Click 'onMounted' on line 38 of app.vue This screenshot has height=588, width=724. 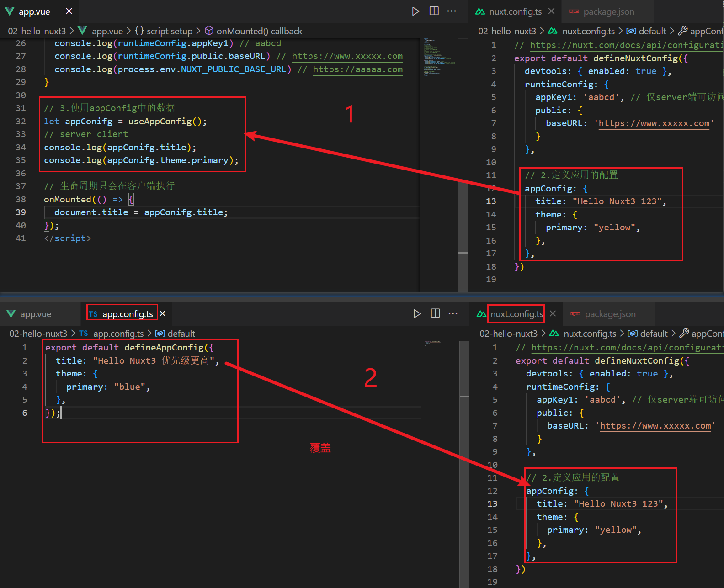tap(68, 200)
